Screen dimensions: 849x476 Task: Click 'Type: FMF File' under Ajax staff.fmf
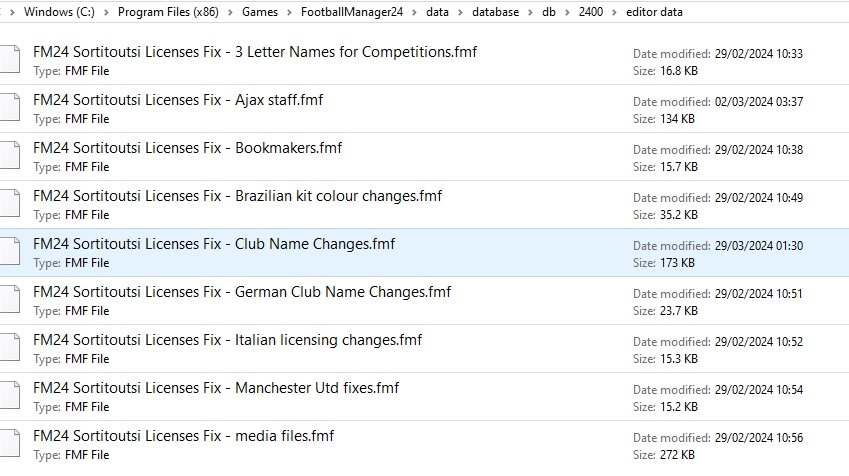71,119
